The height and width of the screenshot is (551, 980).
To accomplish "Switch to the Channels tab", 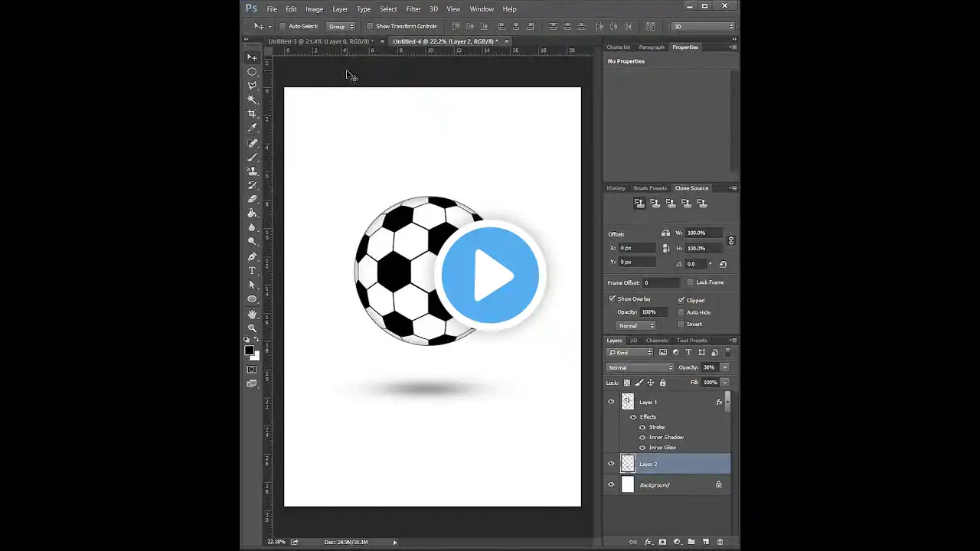I will point(657,341).
